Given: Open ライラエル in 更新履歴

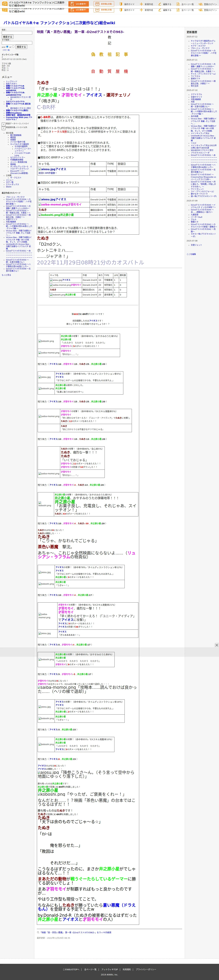Looking at the screenshot, I should (x=195, y=76).
